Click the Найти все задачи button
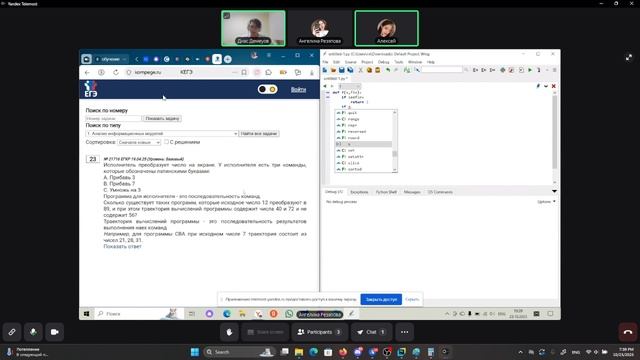The width and height of the screenshot is (640, 360). (x=259, y=133)
